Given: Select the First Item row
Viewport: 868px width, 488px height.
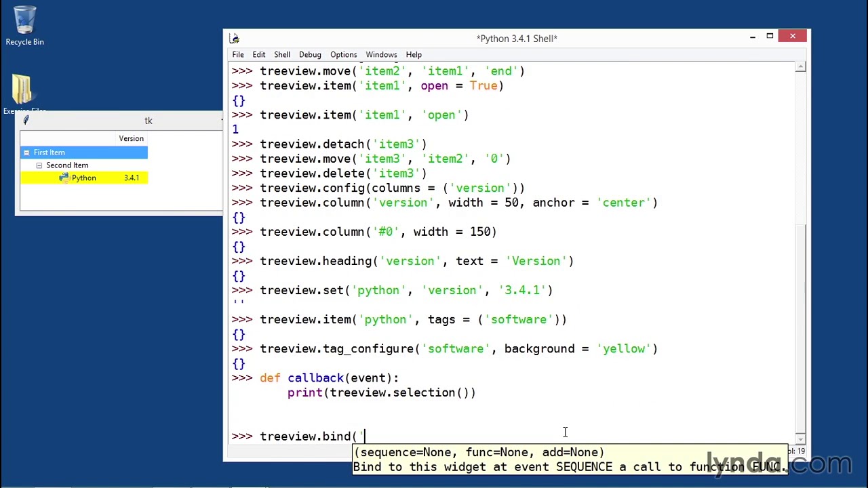Looking at the screenshot, I should (84, 152).
